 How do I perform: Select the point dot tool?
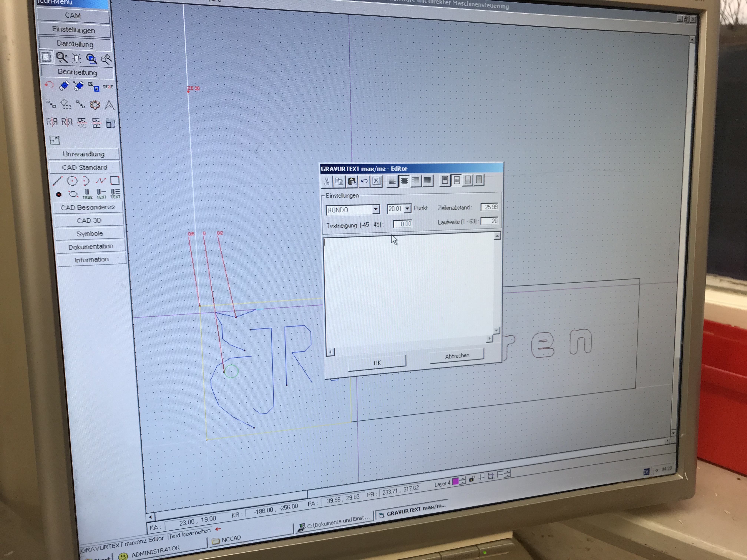click(59, 194)
